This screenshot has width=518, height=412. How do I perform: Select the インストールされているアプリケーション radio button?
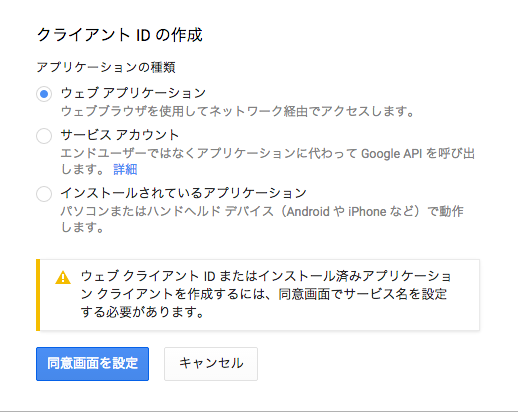pyautogui.click(x=44, y=194)
